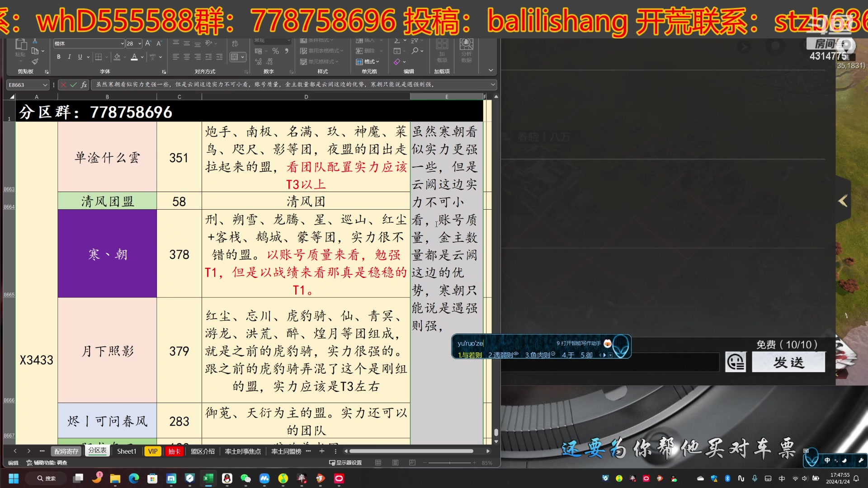This screenshot has width=868, height=488.
Task: Collapse the ribbon using the chevron arrow
Action: [x=491, y=70]
